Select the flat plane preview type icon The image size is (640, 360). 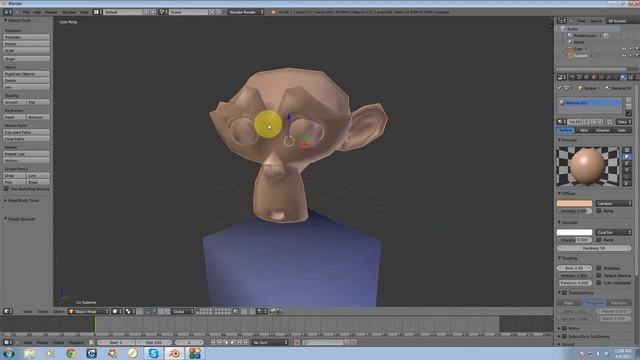627,150
